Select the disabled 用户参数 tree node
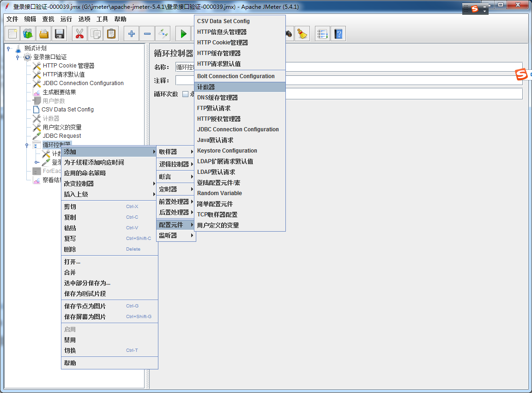 pos(53,101)
